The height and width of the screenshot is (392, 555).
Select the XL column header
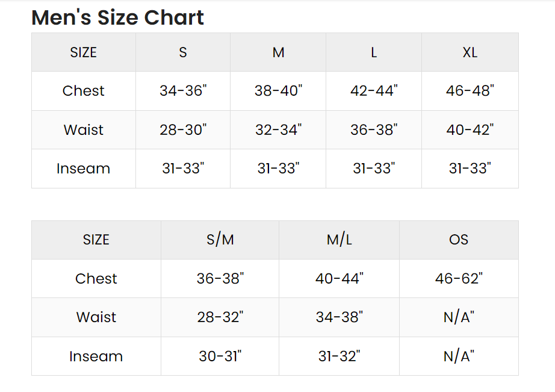click(470, 52)
